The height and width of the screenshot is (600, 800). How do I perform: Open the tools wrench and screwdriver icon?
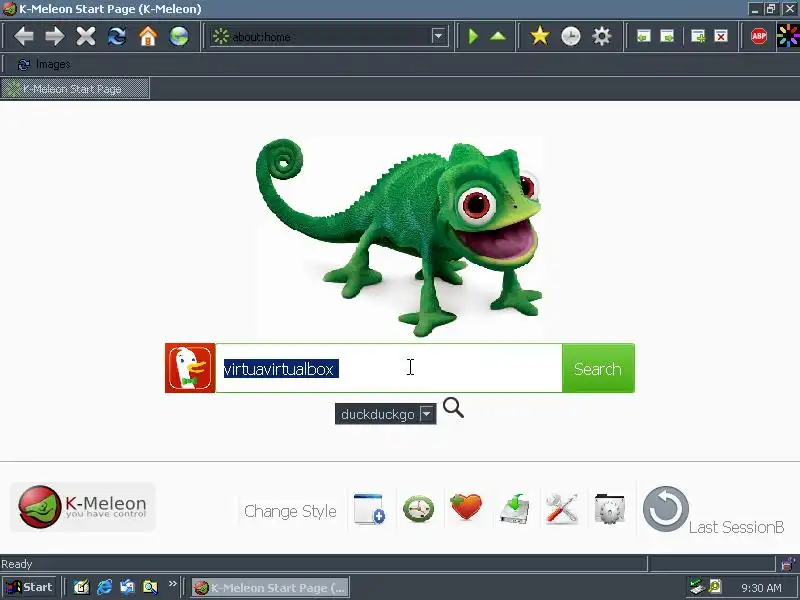(x=561, y=508)
